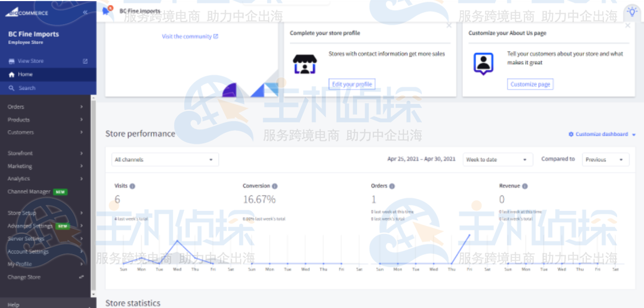Viewport: 644px width, 308px height.
Task: Open the All channels dropdown
Action: coord(165,160)
